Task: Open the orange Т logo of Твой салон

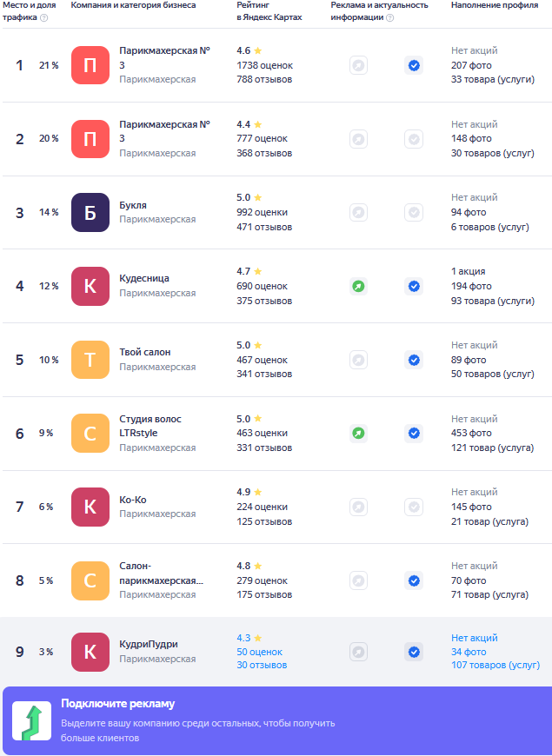Action: 90,360
